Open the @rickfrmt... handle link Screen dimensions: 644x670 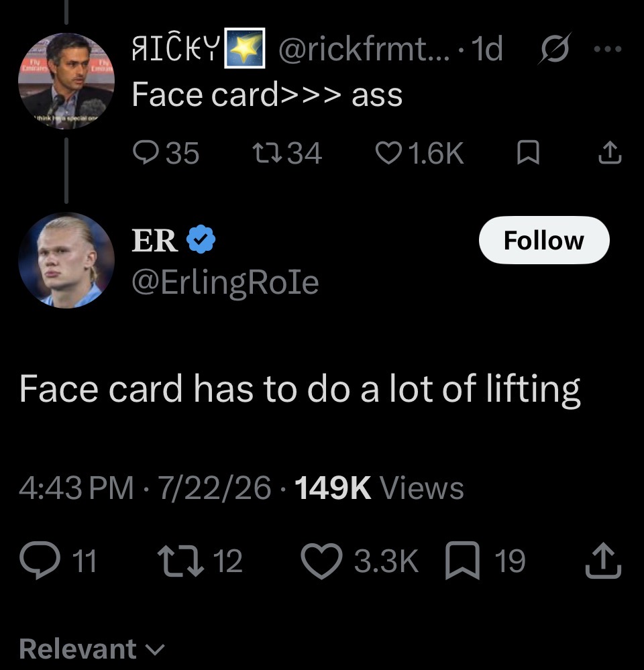[364, 49]
